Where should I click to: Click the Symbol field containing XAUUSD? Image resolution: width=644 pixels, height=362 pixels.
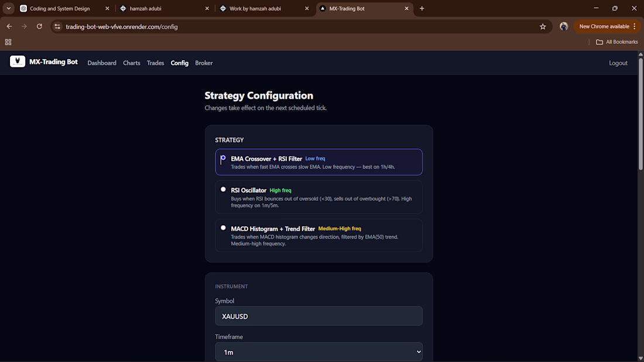318,316
